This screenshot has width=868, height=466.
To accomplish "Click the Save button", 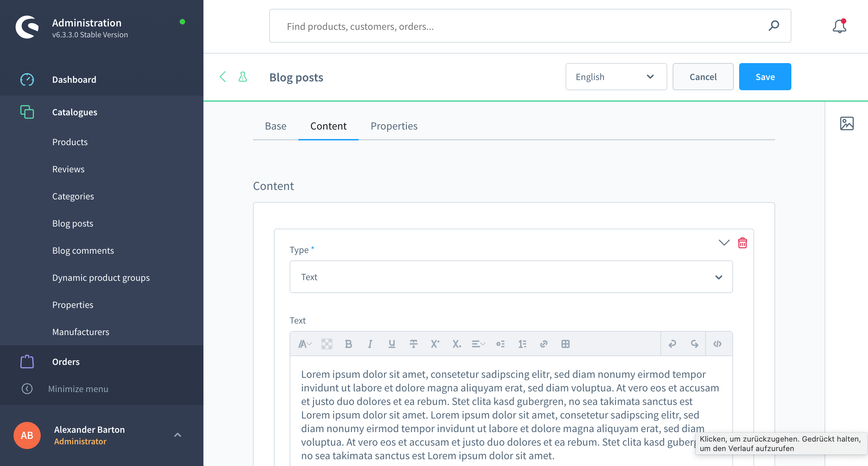I will (x=765, y=77).
